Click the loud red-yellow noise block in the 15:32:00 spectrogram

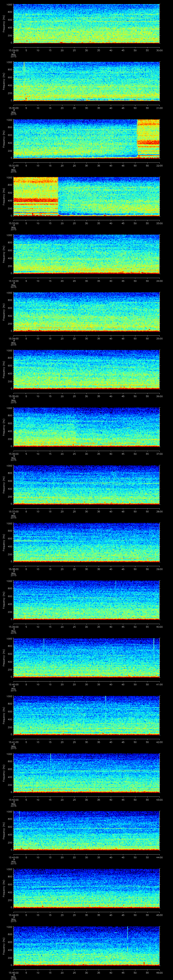[x=36, y=196]
